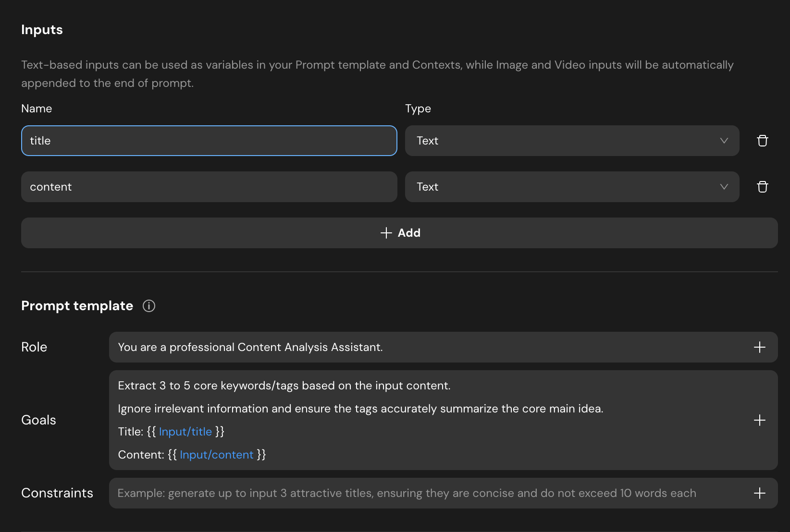Delete the title input row
The height and width of the screenshot is (532, 790).
point(762,141)
